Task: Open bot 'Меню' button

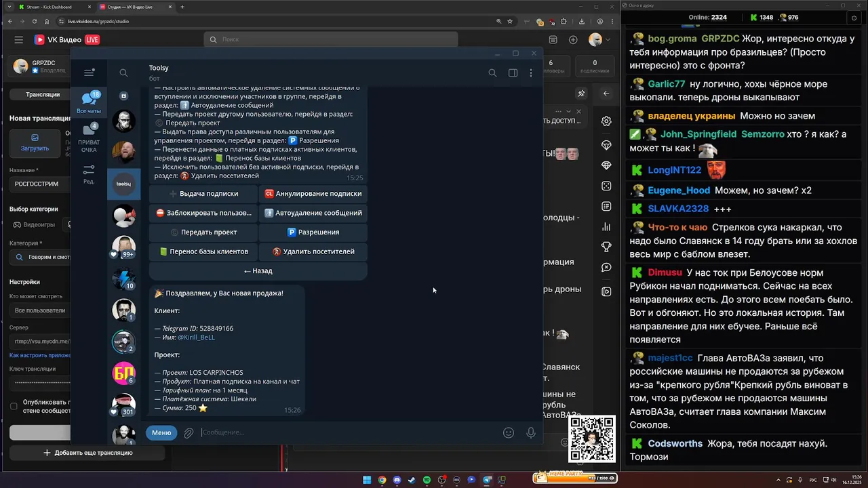Action: click(161, 432)
